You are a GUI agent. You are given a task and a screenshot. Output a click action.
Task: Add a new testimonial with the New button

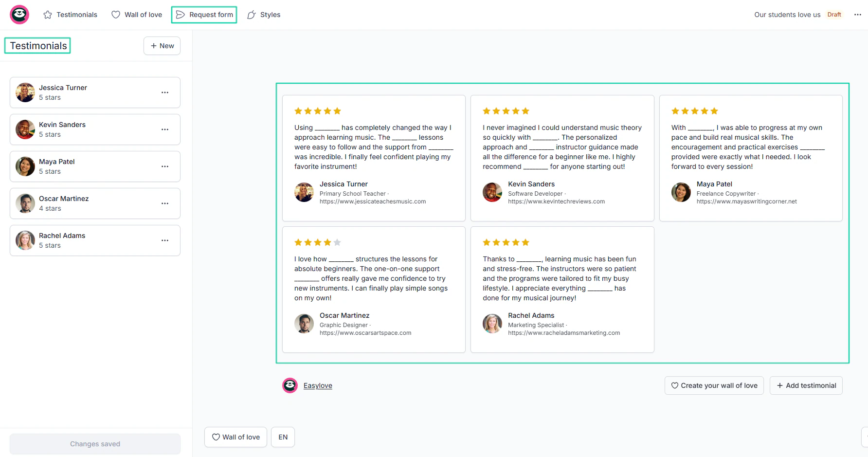(162, 46)
